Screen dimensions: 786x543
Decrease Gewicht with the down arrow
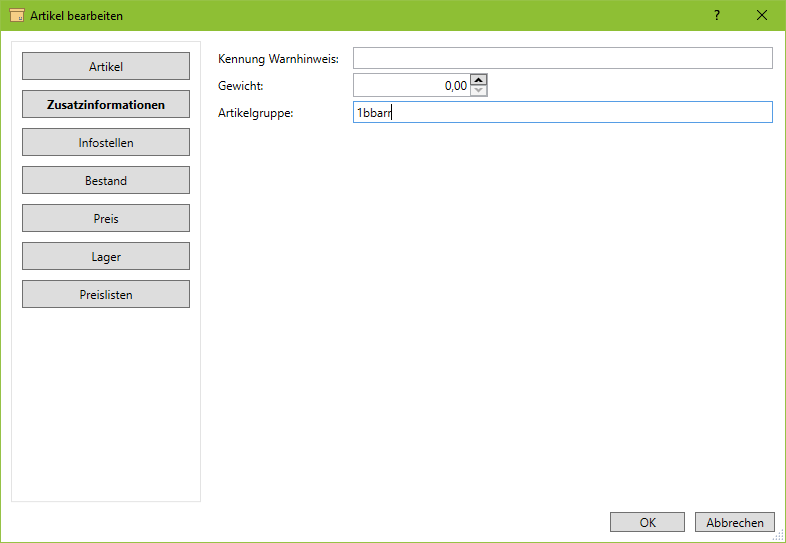(479, 91)
